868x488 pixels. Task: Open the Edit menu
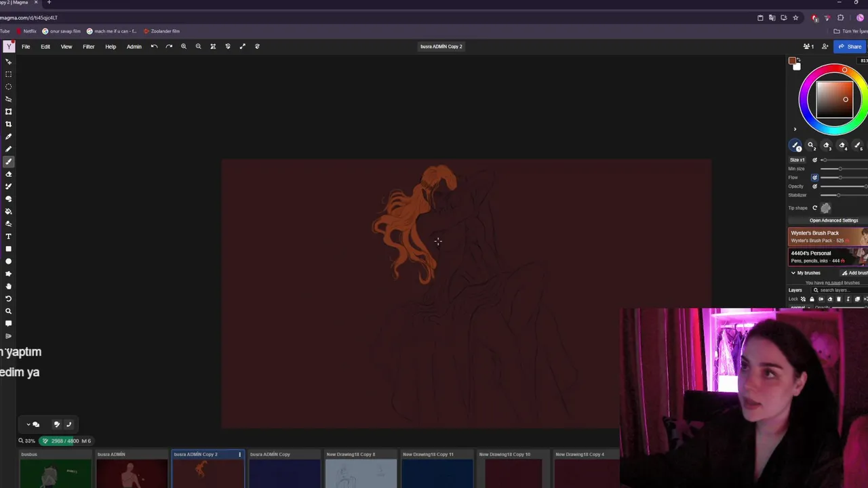(45, 47)
